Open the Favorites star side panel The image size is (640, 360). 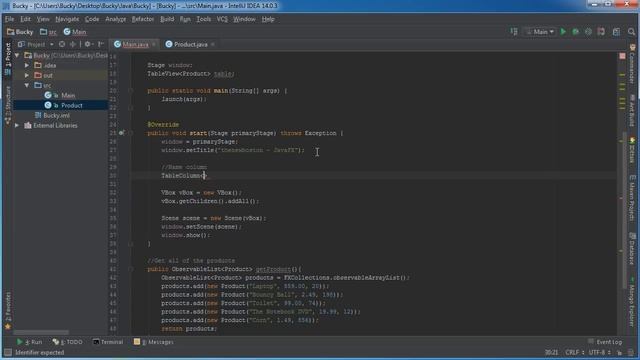pyautogui.click(x=8, y=312)
